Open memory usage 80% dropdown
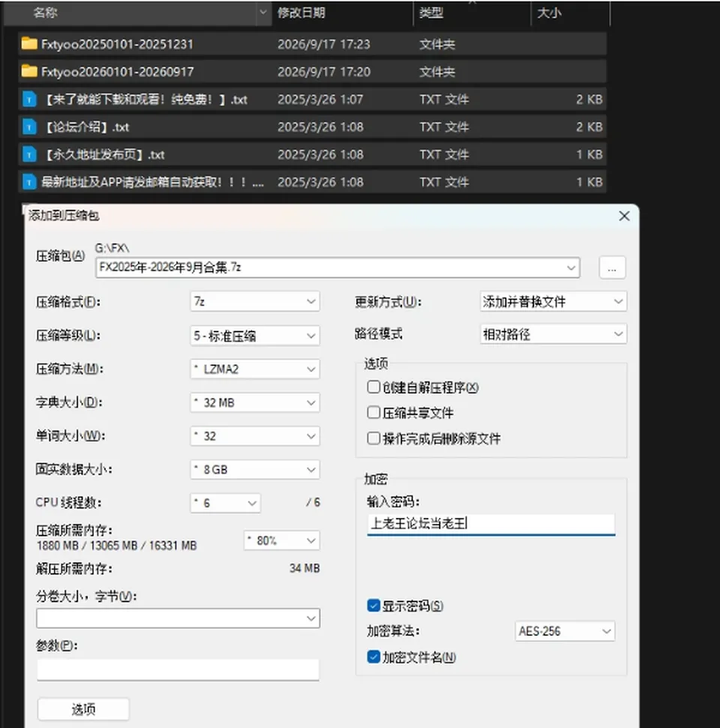 coord(282,541)
